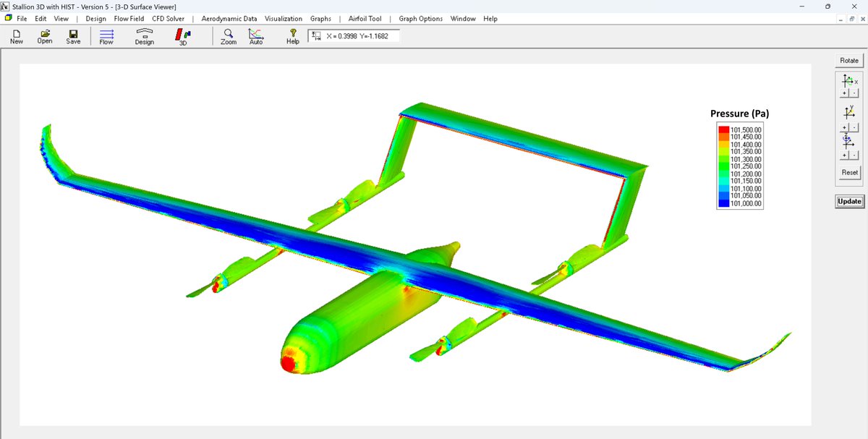Save the project with the Save icon
The image size is (868, 439).
72,35
